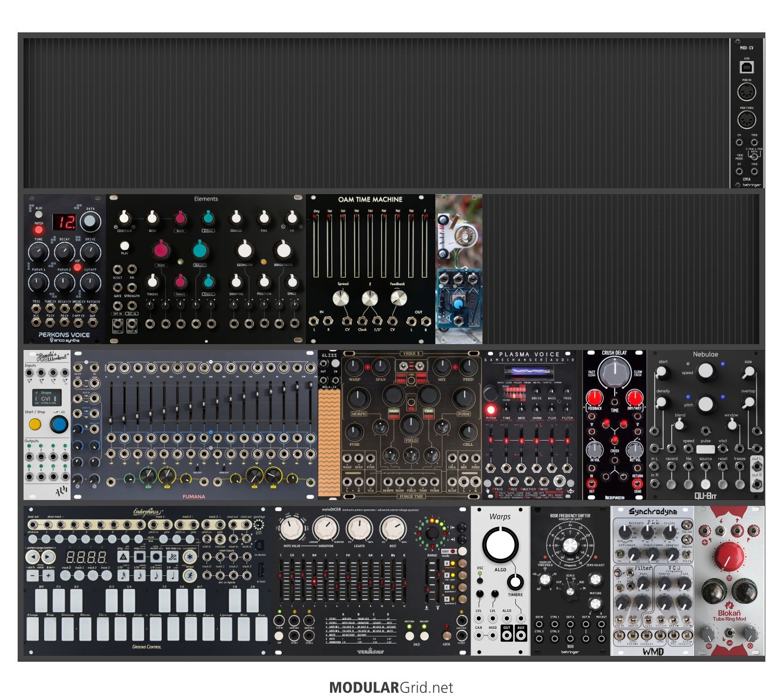
Task: Click the Clock jack on OAM Time Machine
Action: point(362,321)
